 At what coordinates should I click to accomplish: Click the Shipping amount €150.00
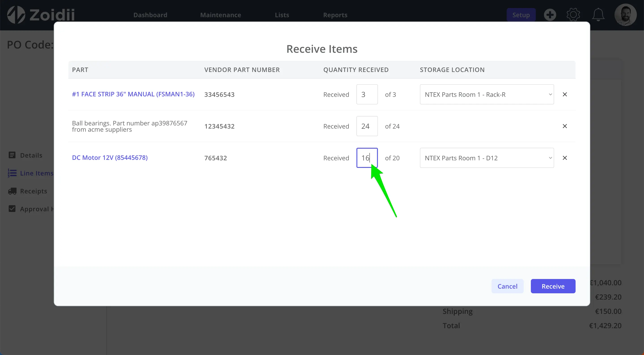[x=608, y=311]
